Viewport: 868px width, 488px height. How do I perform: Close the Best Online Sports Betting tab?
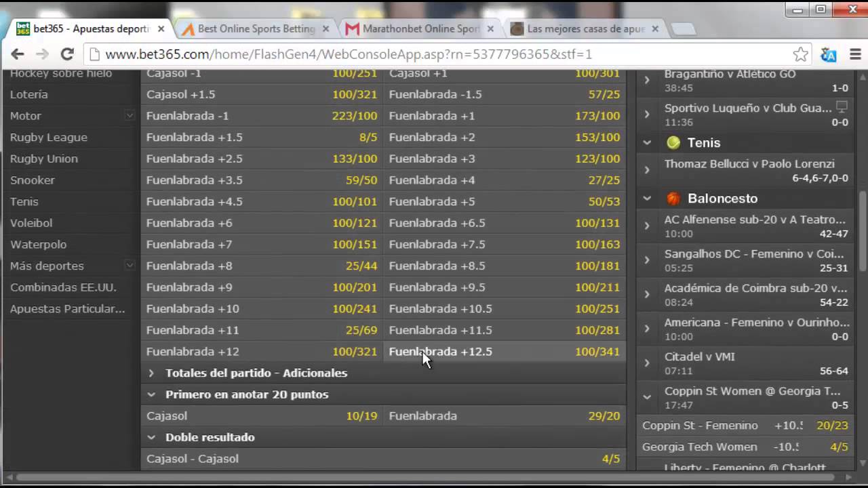[x=325, y=29]
